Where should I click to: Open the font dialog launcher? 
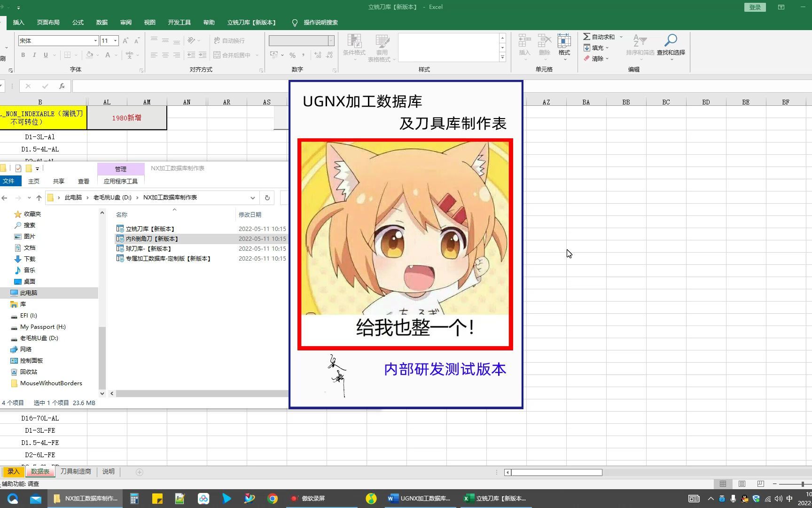click(x=141, y=71)
